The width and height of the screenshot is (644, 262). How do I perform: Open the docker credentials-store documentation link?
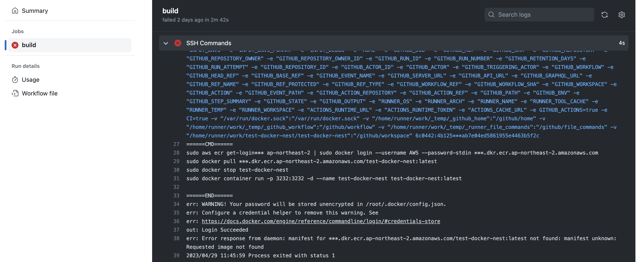tap(321, 221)
